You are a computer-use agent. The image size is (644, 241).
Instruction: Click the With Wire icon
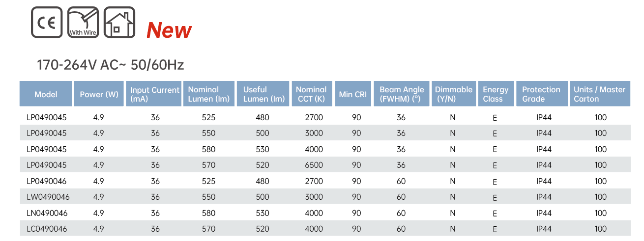coord(83,23)
